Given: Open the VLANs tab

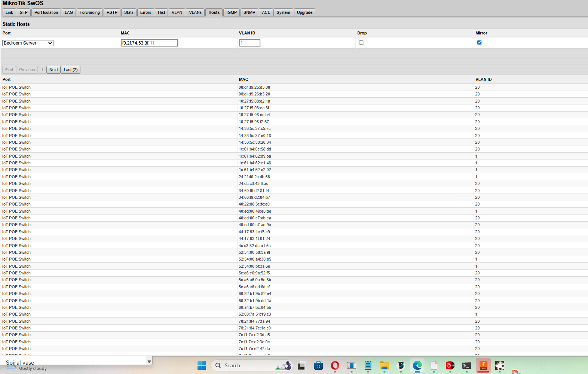Looking at the screenshot, I should coord(195,12).
